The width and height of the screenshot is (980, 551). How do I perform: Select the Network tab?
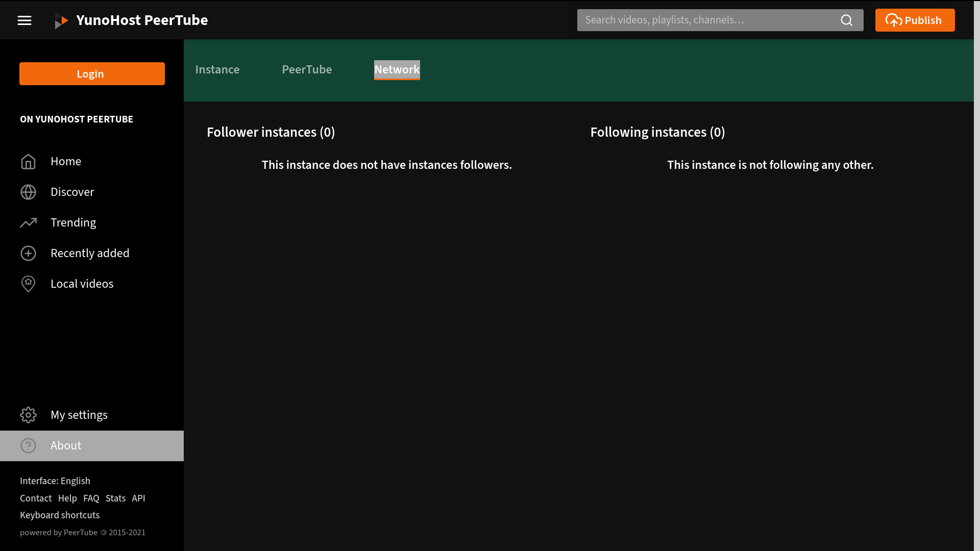pos(397,70)
